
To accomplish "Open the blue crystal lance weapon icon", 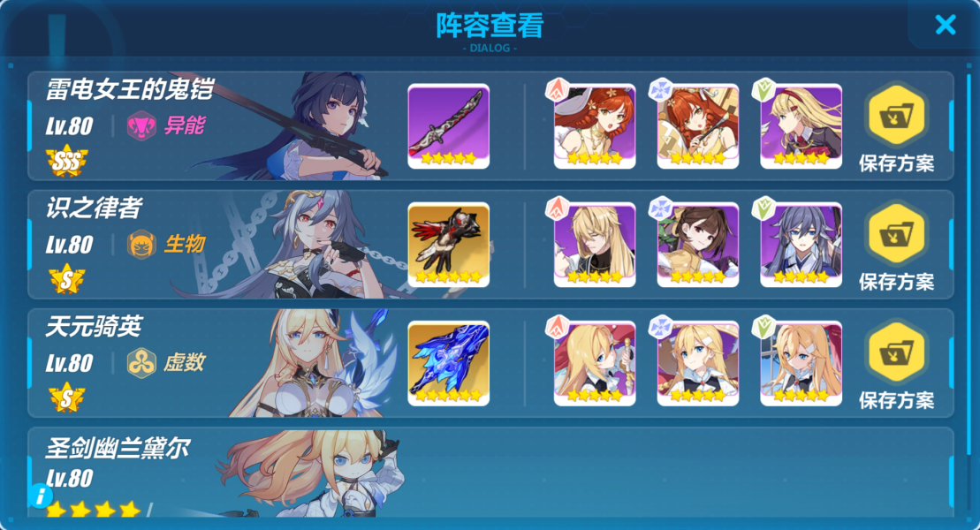I will pyautogui.click(x=448, y=364).
